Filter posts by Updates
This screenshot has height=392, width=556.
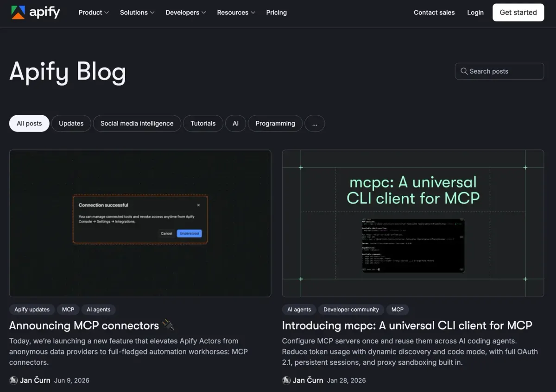coord(71,124)
